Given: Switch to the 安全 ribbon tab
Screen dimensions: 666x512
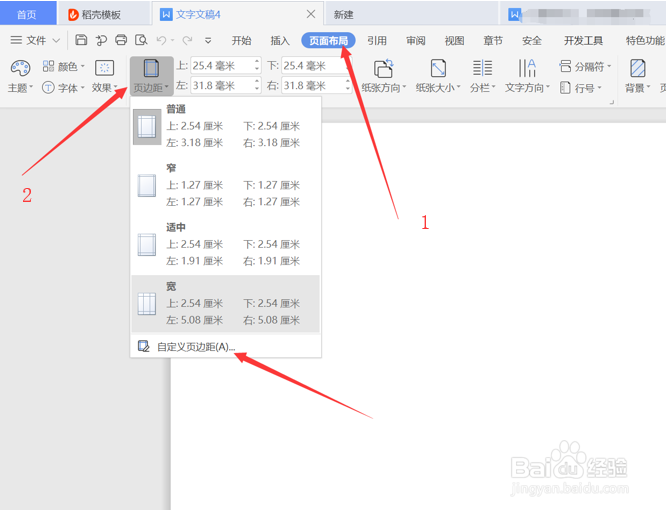Looking at the screenshot, I should click(532, 40).
